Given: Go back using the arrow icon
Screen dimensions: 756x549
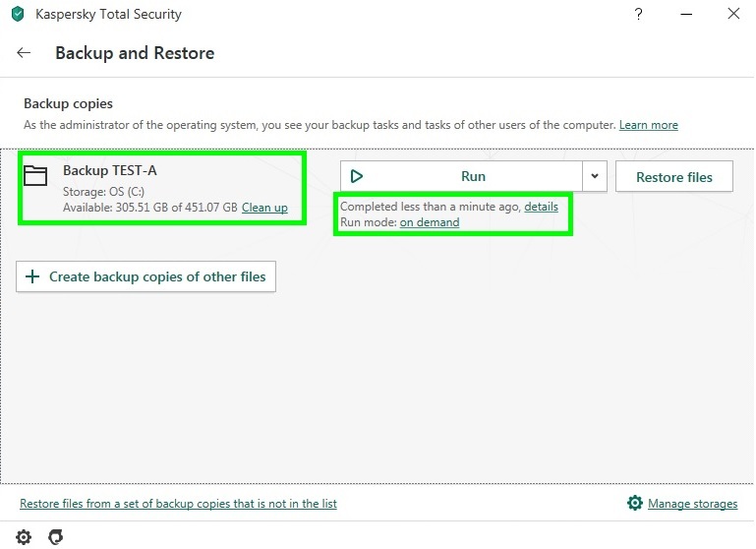Looking at the screenshot, I should [x=24, y=53].
